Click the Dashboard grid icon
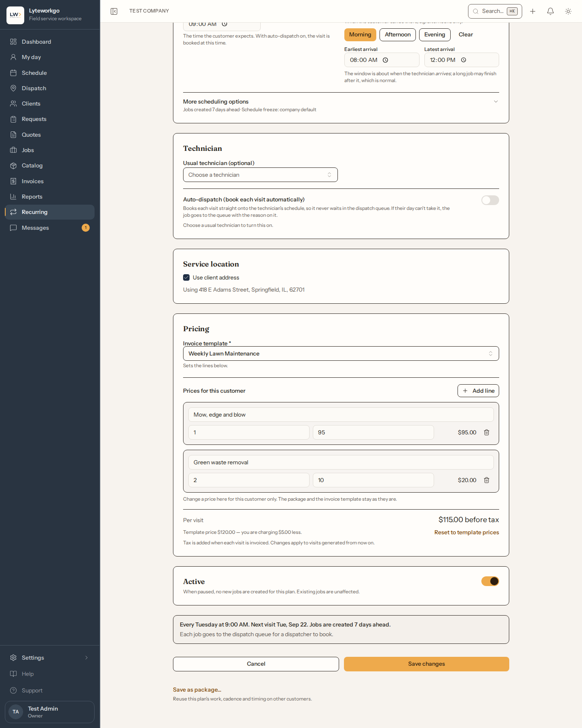This screenshot has height=728, width=582. (x=13, y=42)
